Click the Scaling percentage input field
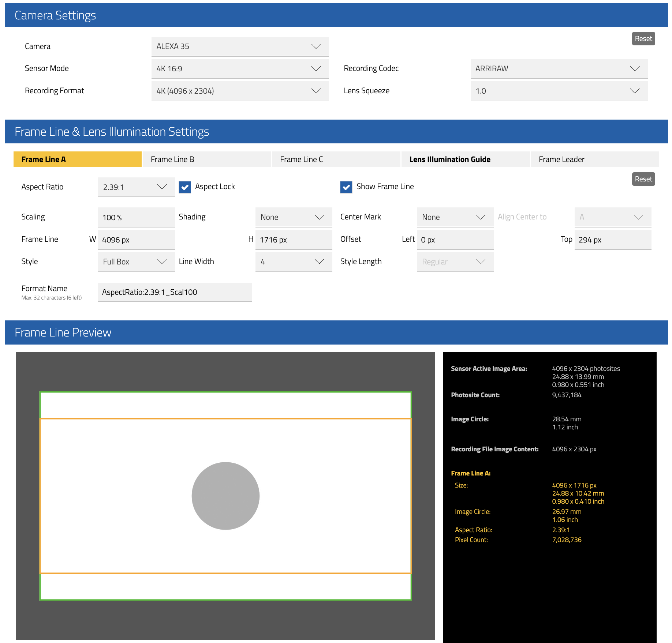 pos(136,218)
